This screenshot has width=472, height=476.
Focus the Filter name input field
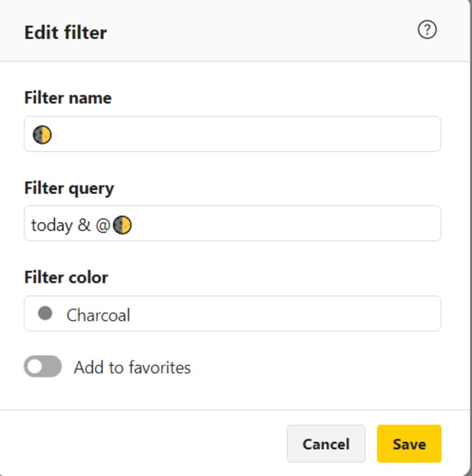[243, 134]
